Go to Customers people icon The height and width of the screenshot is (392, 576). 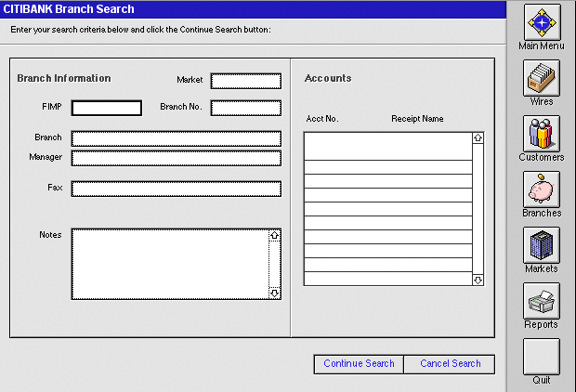pyautogui.click(x=542, y=134)
